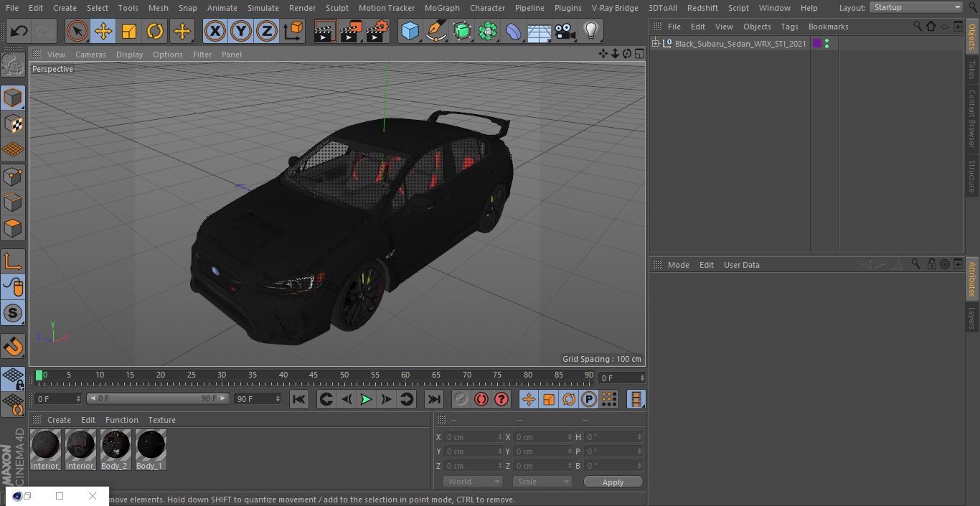Viewport: 980px width, 506px height.
Task: Activate the Rotate tool
Action: 155,31
